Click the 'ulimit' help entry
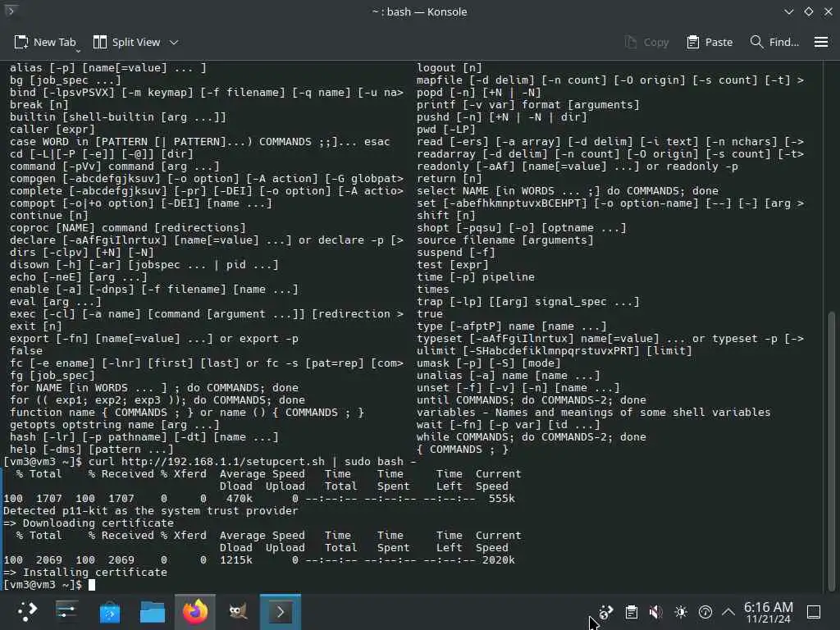840x630 pixels. coord(555,350)
